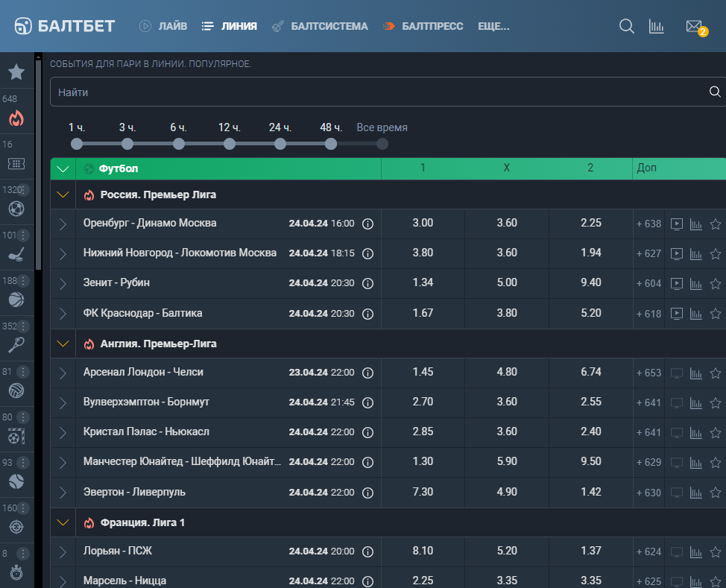Collapse the Футбол section
The image size is (726, 588).
pos(63,169)
